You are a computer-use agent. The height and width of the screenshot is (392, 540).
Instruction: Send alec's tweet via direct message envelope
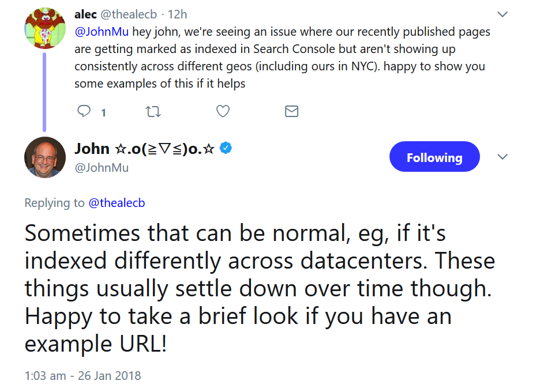(x=292, y=111)
